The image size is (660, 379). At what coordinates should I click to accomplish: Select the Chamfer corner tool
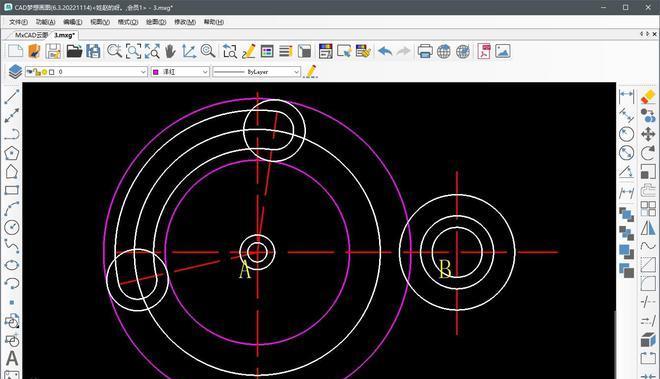(x=648, y=265)
